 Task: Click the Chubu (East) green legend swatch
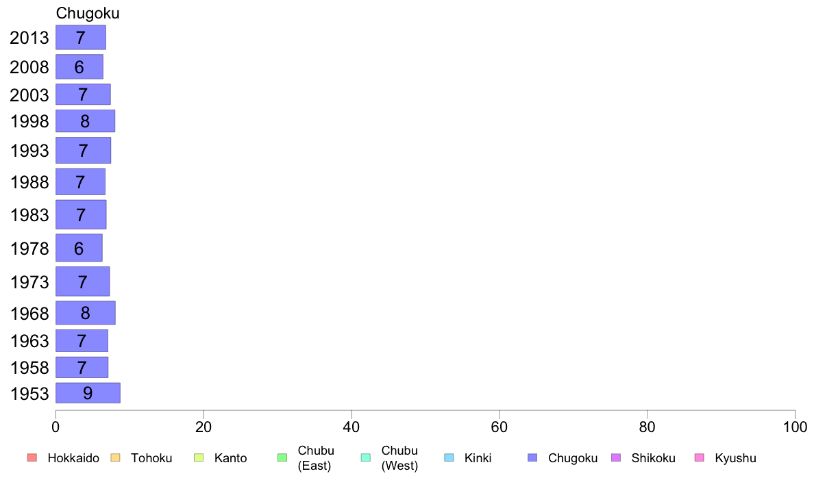coord(282,457)
